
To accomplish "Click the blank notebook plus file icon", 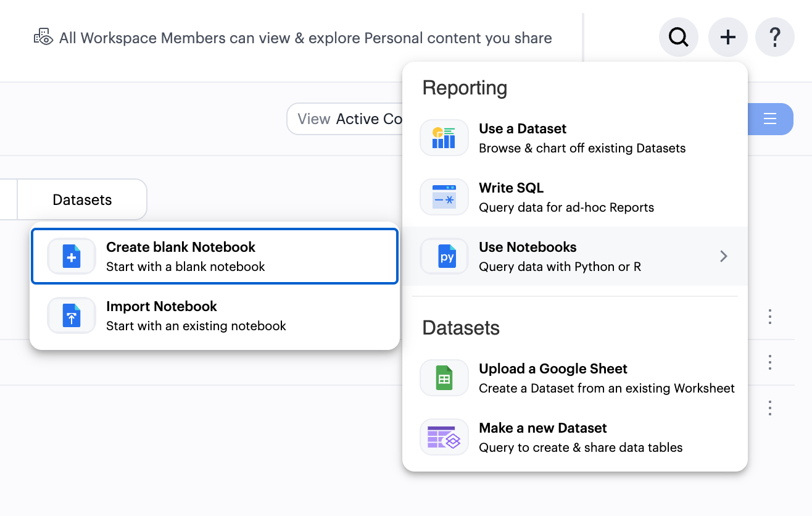I will point(72,256).
